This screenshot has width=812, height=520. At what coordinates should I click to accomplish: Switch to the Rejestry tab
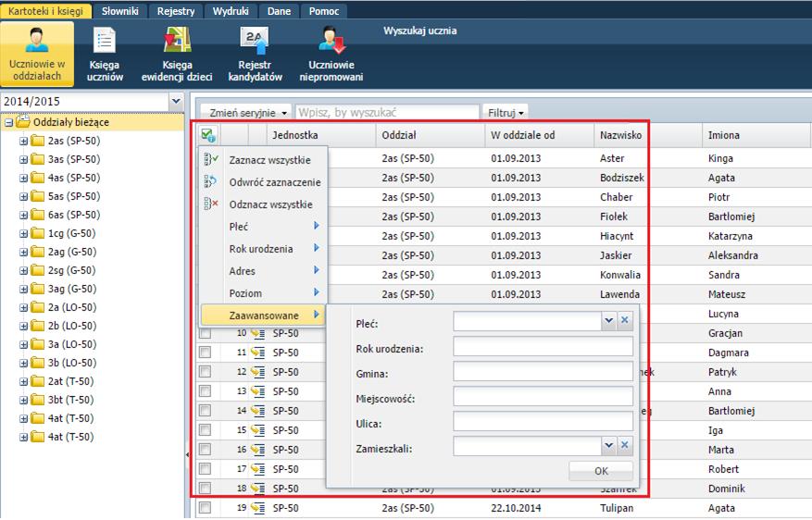point(176,11)
